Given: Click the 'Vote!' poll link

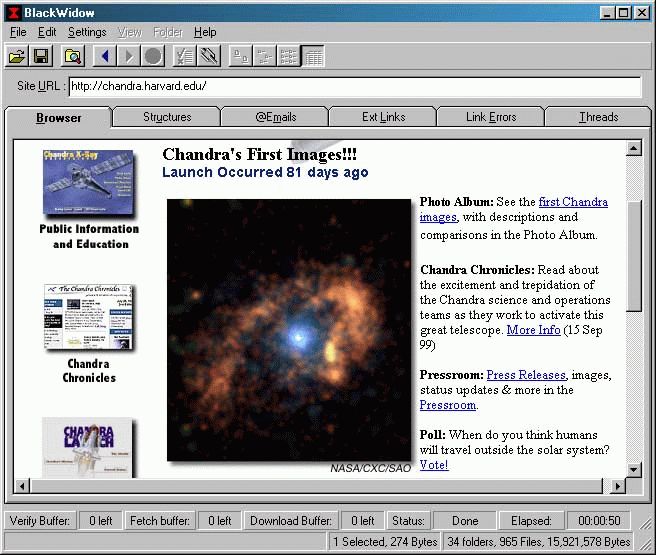Looking at the screenshot, I should (x=434, y=465).
